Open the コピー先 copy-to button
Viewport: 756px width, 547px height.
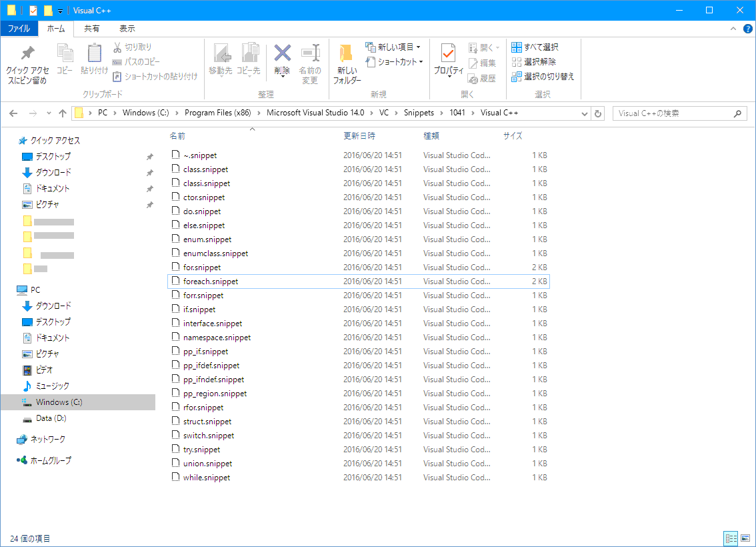pos(248,60)
